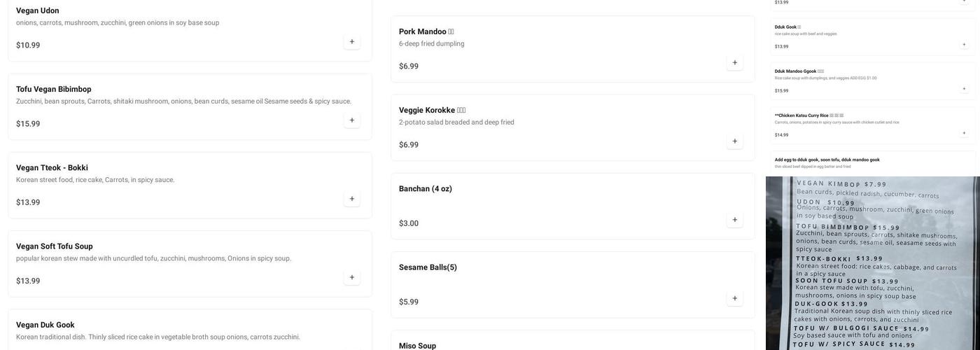This screenshot has height=350, width=980.
Task: Add Sesame Balls(5) to the cart
Action: click(734, 298)
